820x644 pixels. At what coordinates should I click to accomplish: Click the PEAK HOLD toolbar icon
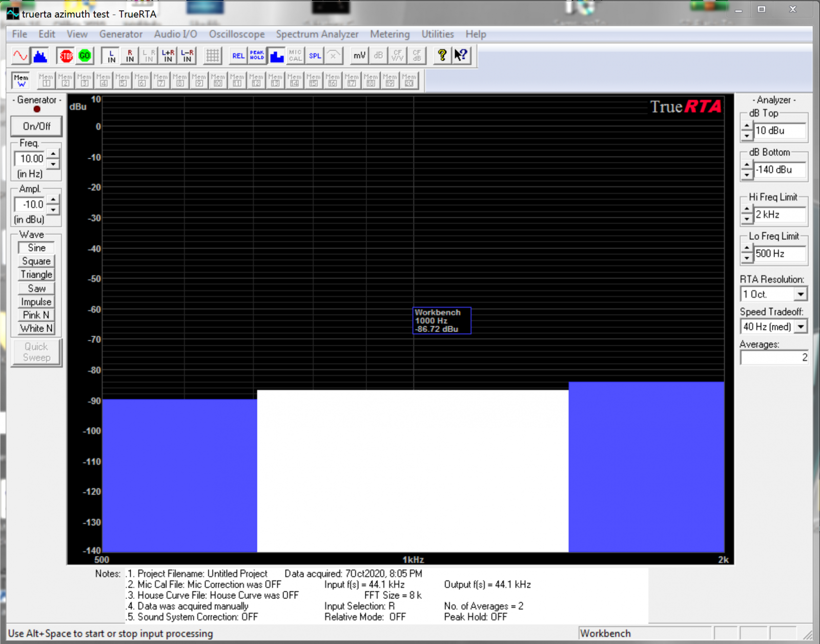(257, 56)
